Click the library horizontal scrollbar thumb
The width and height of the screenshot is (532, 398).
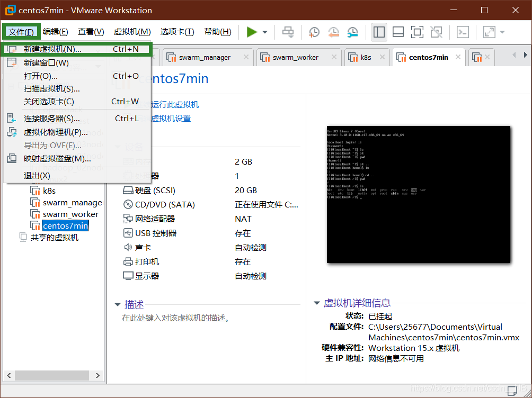pyautogui.click(x=52, y=375)
